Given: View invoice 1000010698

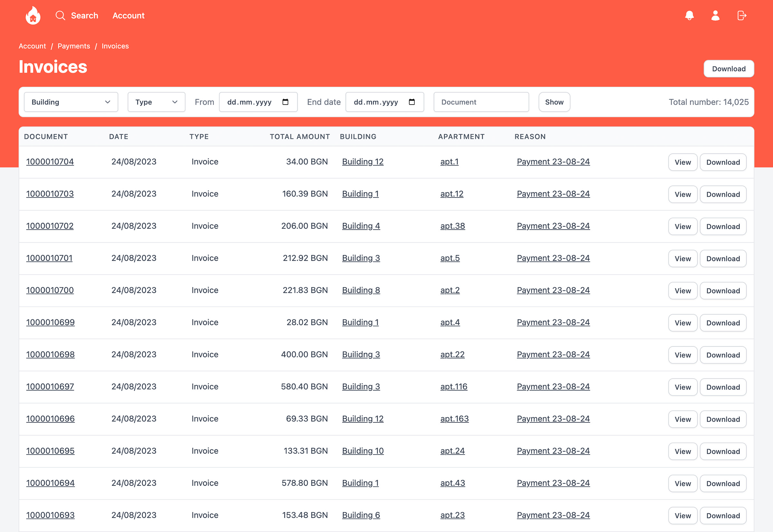Looking at the screenshot, I should (682, 355).
